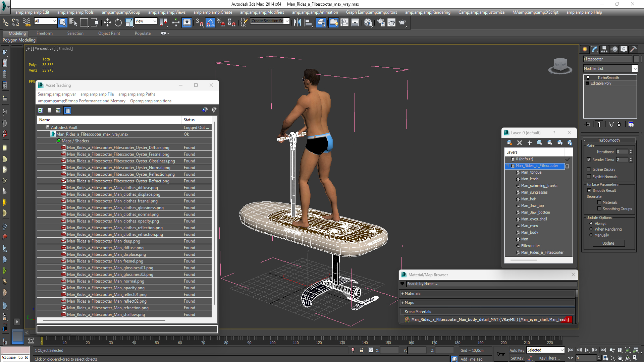Viewport: 644px width, 362px height.
Task: Open the Utilities command panel tab
Action: click(x=634, y=49)
